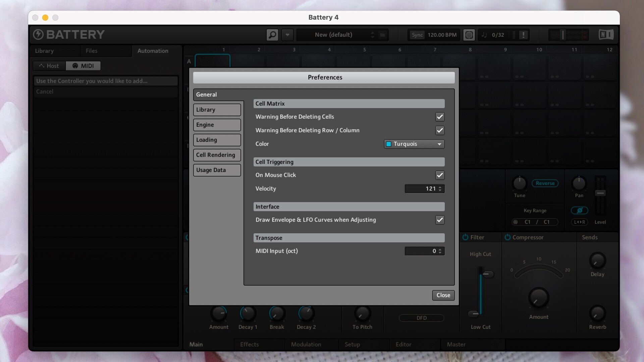This screenshot has width=644, height=362.
Task: Click the Battery lightning logo icon
Action: pyautogui.click(x=38, y=34)
